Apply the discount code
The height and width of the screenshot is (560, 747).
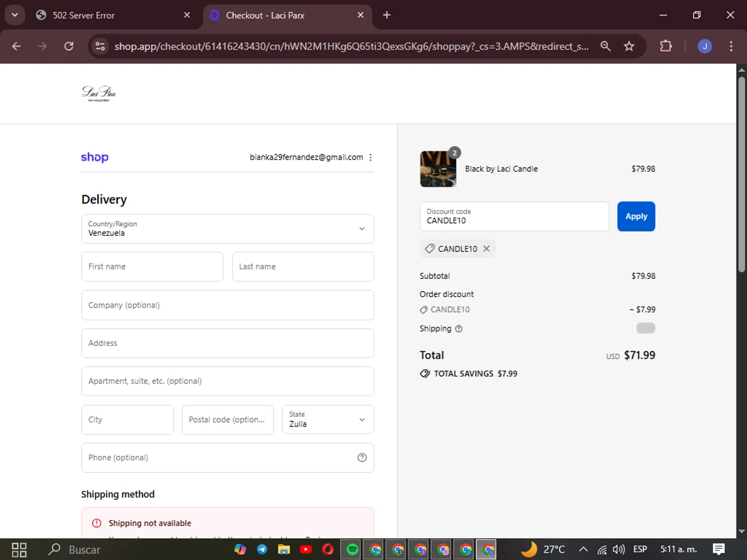tap(636, 217)
